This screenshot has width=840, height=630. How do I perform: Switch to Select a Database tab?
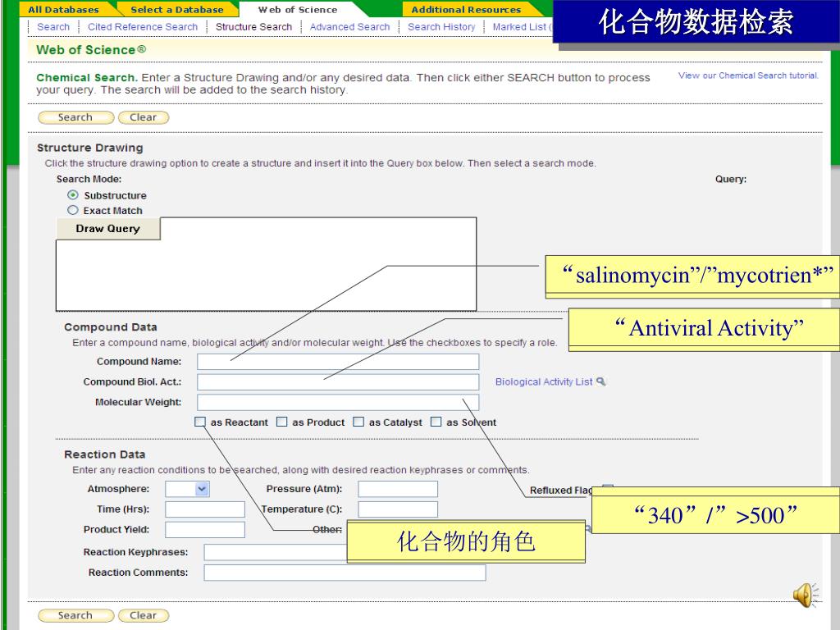point(177,10)
